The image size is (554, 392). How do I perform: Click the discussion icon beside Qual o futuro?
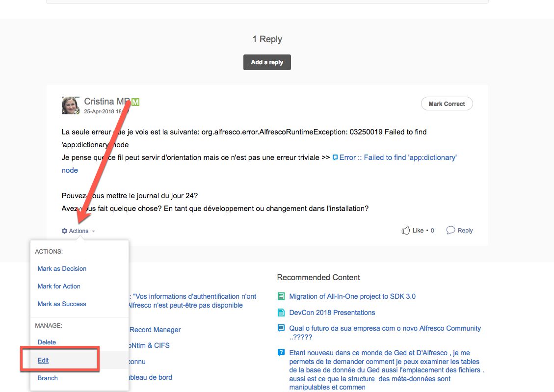(x=281, y=328)
